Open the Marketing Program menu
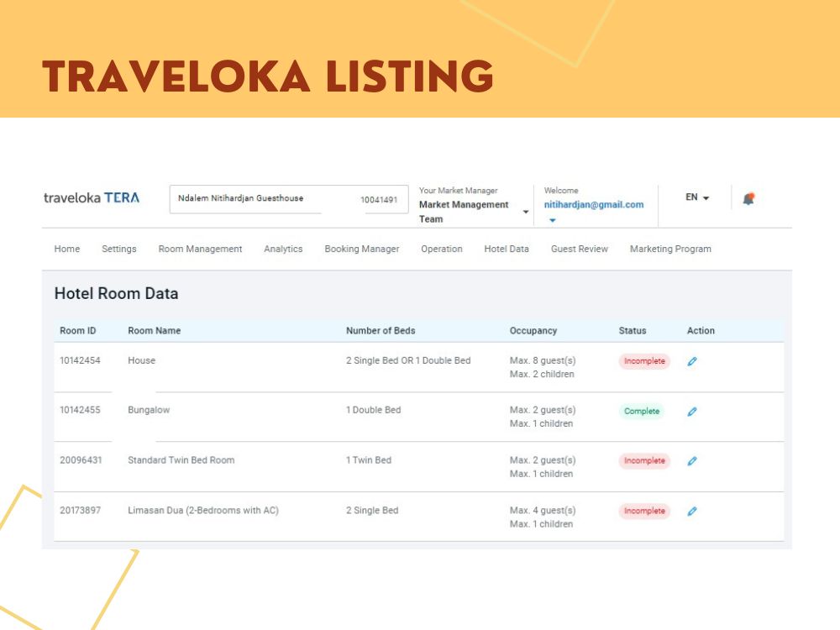The width and height of the screenshot is (840, 630). coord(670,249)
